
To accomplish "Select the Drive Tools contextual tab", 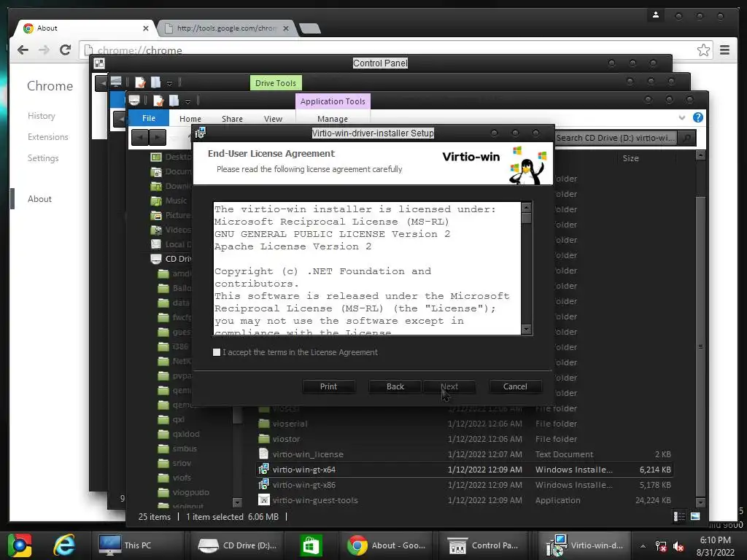I will (x=275, y=83).
